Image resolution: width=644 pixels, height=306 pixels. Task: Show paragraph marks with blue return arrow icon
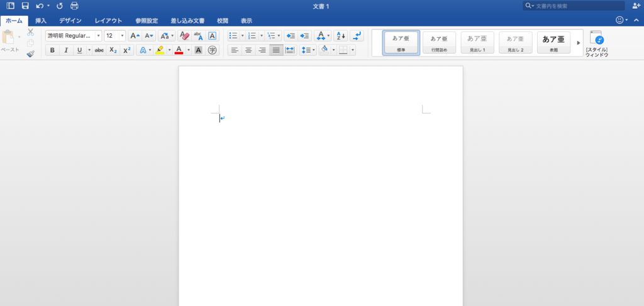coord(357,36)
